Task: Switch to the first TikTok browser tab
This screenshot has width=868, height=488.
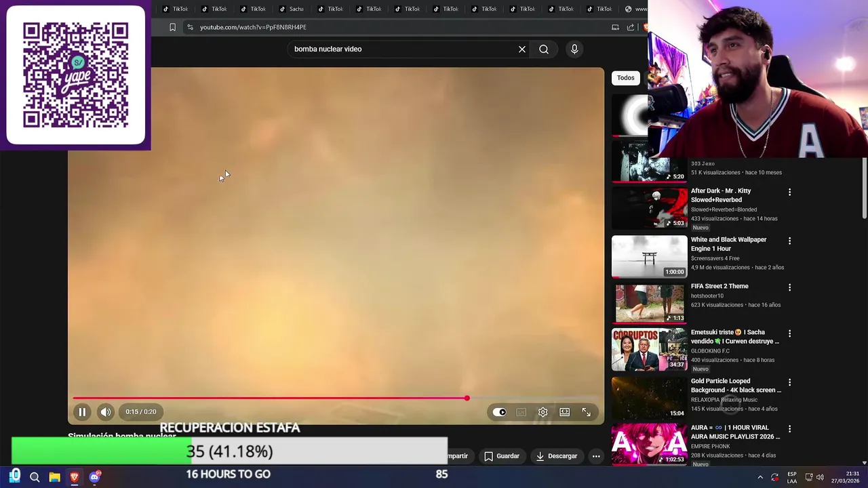Action: [174, 9]
